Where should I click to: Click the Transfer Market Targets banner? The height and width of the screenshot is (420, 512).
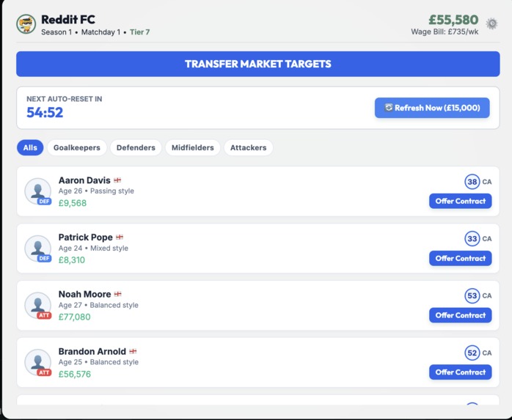[258, 64]
